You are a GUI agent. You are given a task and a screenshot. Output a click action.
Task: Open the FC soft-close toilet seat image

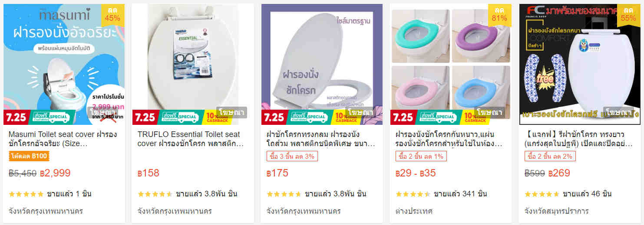580,64
